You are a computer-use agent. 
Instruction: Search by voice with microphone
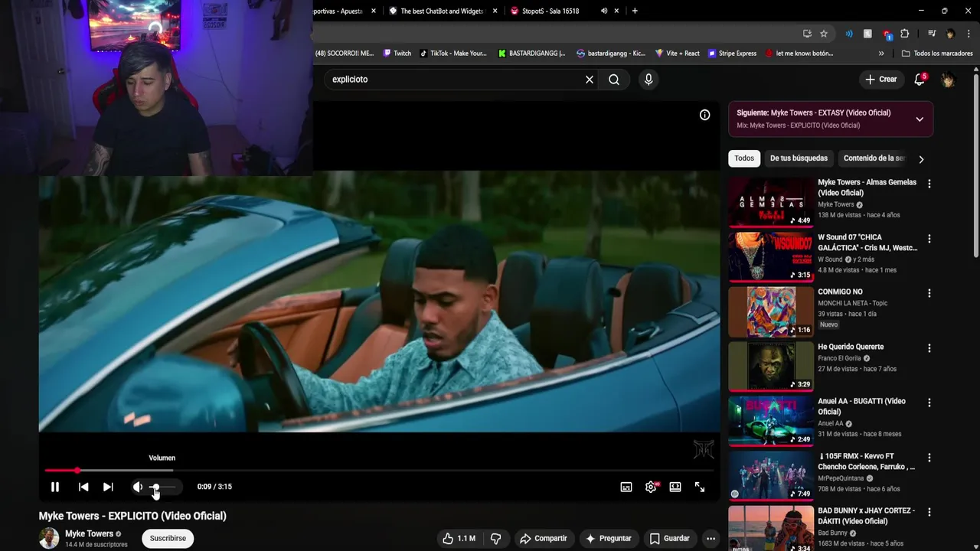pos(648,80)
